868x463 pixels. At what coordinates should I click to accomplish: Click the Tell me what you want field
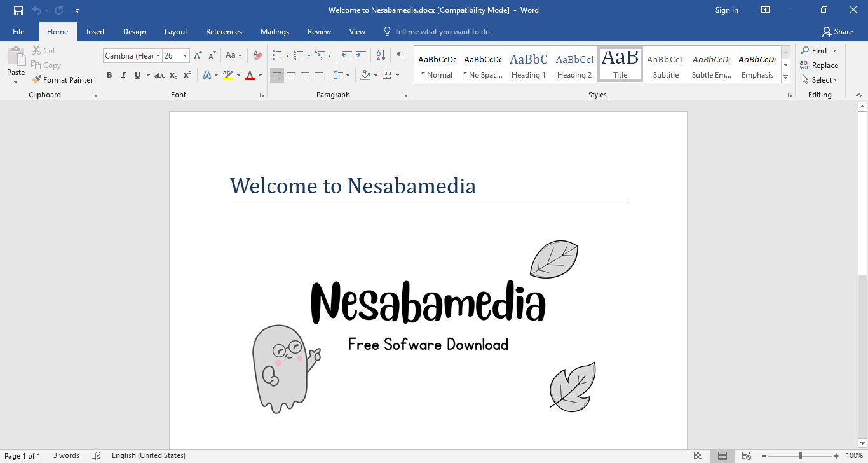click(442, 32)
